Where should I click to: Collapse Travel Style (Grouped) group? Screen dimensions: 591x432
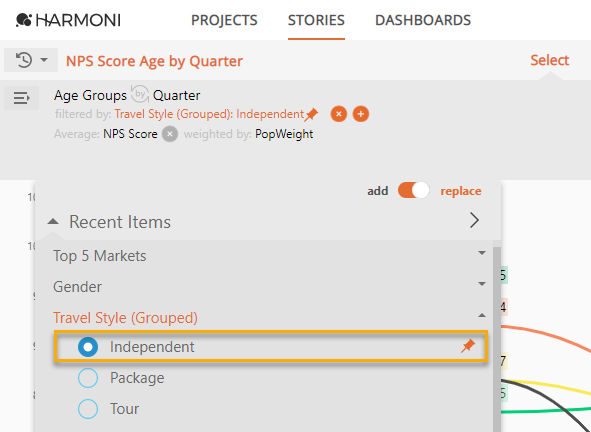(x=482, y=315)
